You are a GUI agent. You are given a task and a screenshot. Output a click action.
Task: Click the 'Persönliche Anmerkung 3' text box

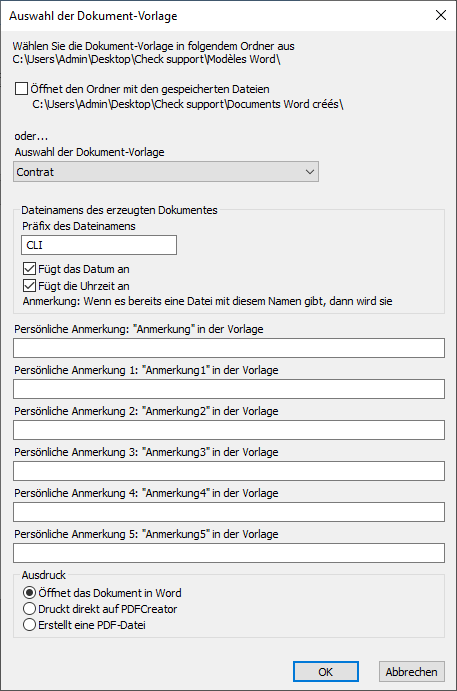[229, 471]
